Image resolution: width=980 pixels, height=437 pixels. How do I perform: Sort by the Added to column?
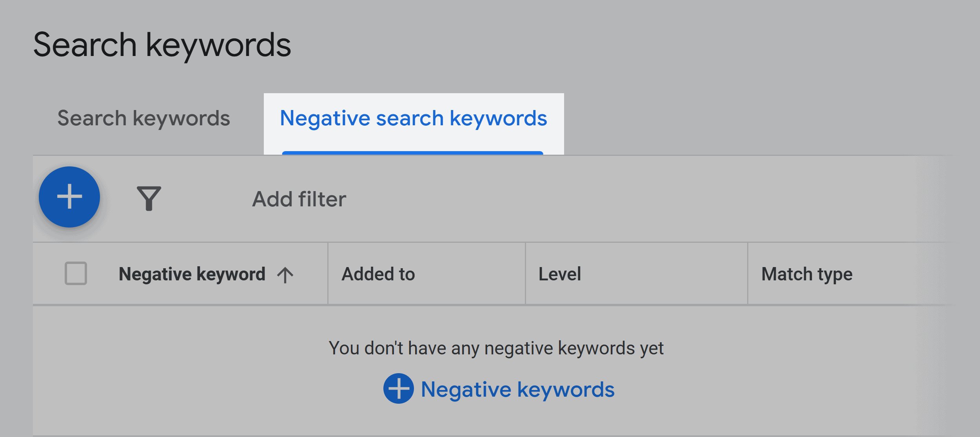click(377, 274)
